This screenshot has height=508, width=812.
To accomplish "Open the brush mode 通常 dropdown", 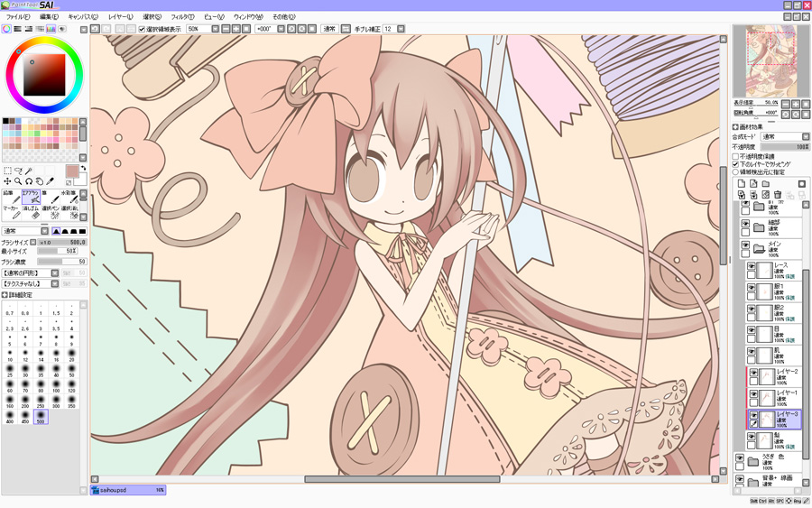I will tap(25, 231).
